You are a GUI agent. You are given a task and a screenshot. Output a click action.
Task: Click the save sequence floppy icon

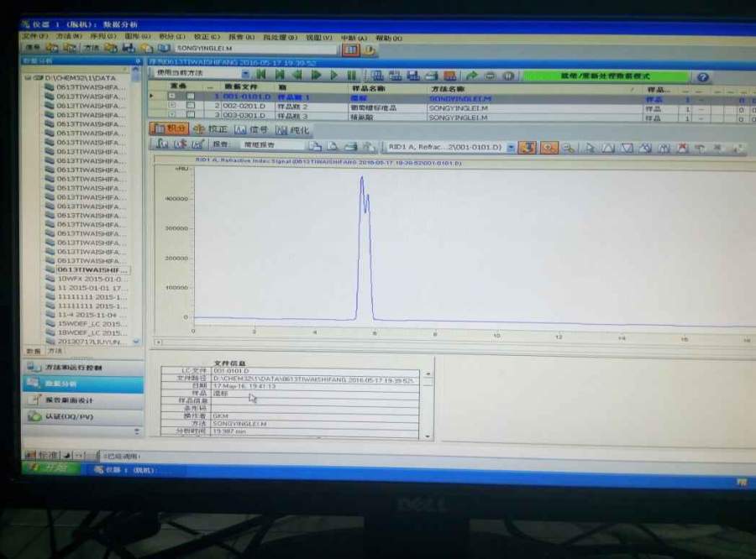(x=413, y=76)
